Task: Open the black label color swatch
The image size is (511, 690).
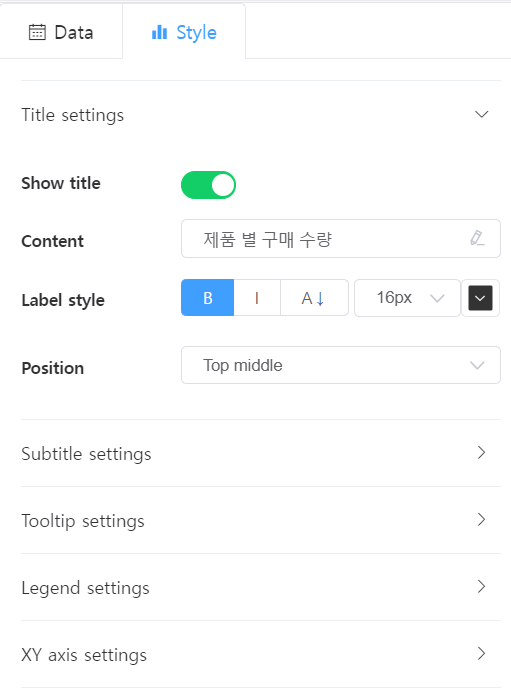Action: (x=480, y=298)
